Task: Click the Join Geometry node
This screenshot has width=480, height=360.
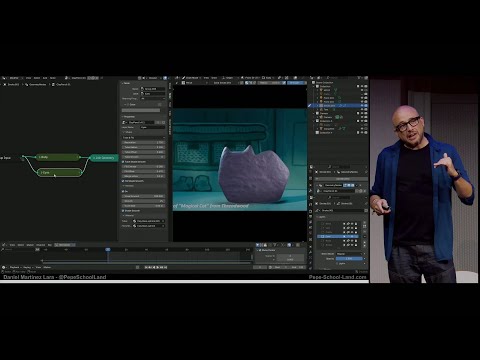Action: 104,158
